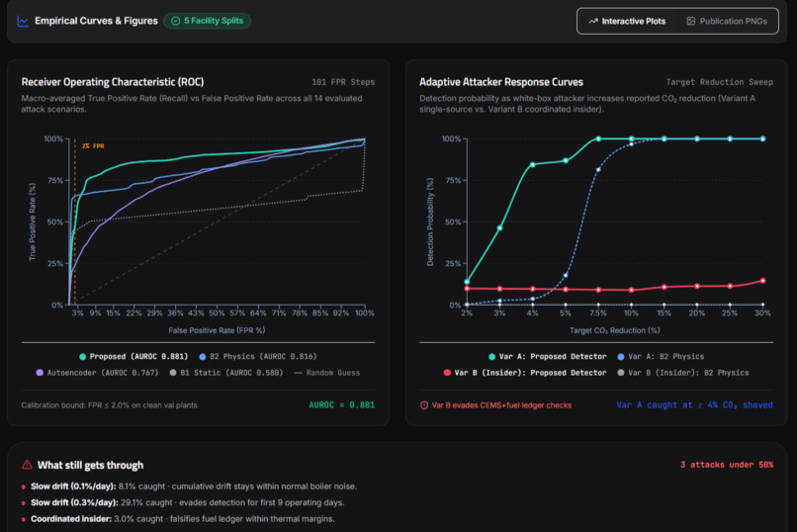Click Var B evades CEMS+fuel ledger checks text
Viewport: 797px width, 532px height.
[501, 405]
